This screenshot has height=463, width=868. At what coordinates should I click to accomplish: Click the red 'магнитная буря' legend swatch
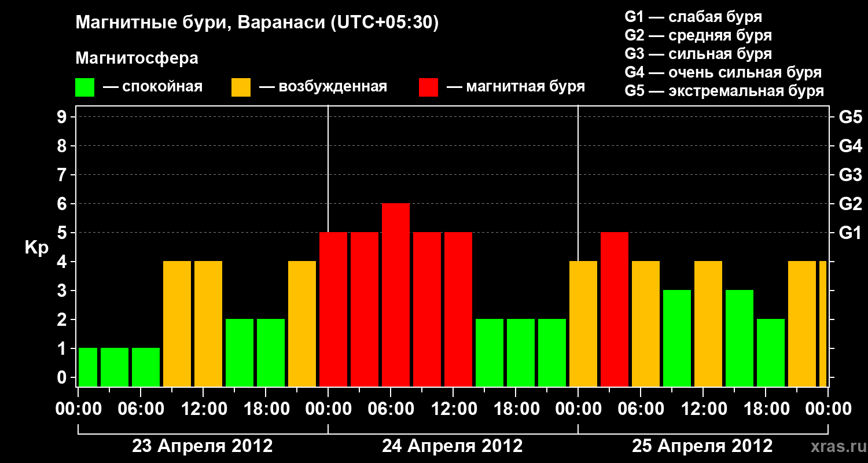point(428,87)
